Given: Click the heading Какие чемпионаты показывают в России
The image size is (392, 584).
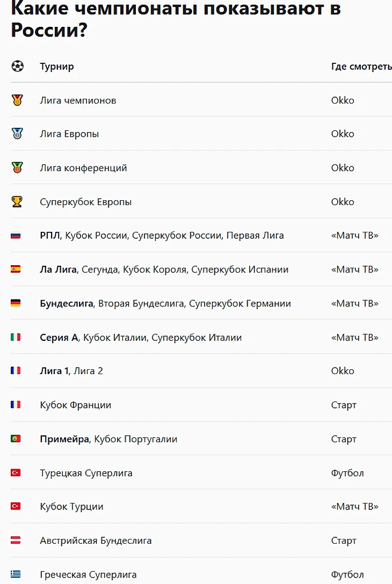Looking at the screenshot, I should click(176, 20).
